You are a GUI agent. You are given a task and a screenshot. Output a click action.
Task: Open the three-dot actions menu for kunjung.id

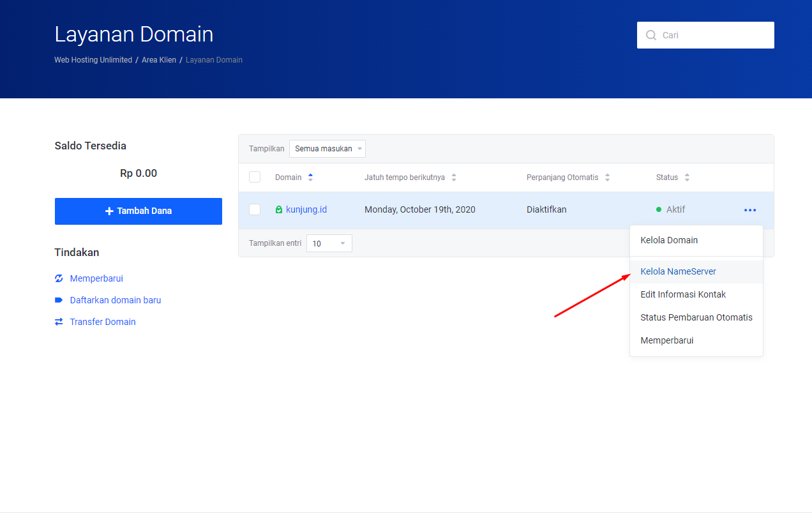click(750, 209)
